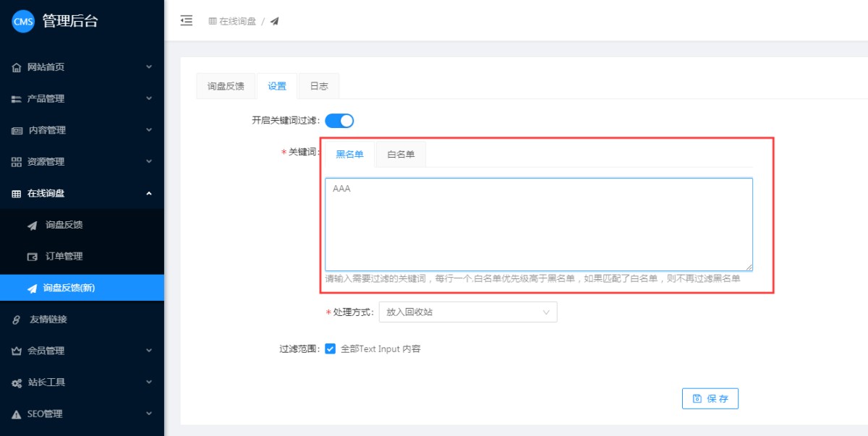The height and width of the screenshot is (436, 868).
Task: Click the grid icon beside 资源管理
Action: [17, 162]
